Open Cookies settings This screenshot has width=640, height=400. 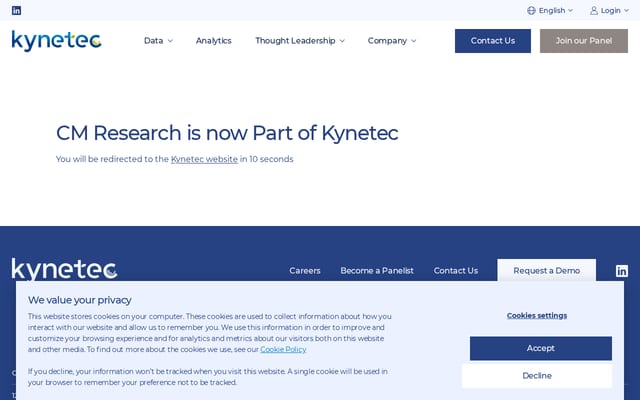[537, 316]
